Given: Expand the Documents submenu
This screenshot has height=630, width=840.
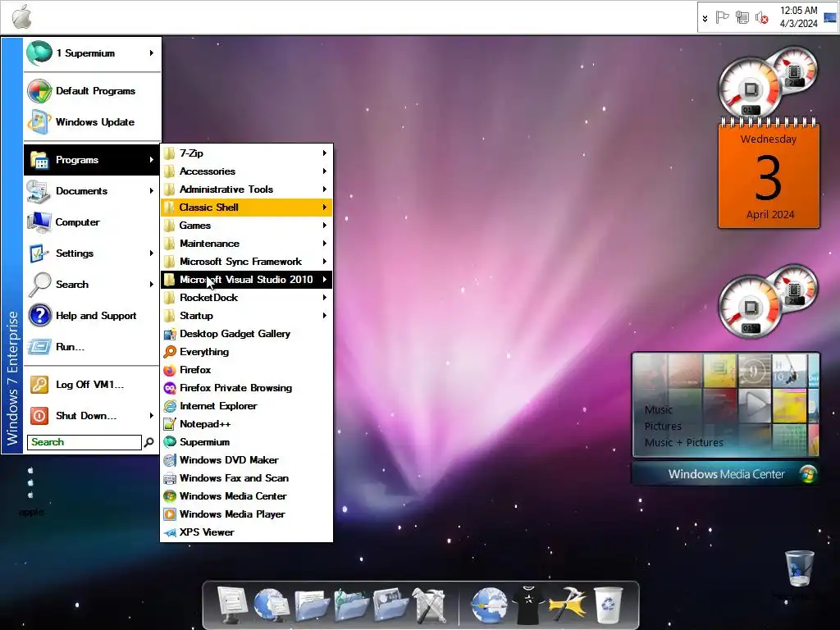Looking at the screenshot, I should (92, 190).
